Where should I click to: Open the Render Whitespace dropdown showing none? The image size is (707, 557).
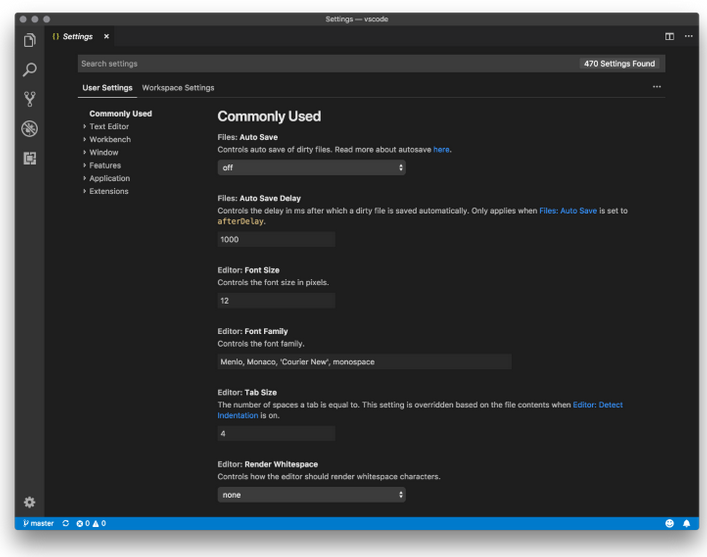pos(312,495)
